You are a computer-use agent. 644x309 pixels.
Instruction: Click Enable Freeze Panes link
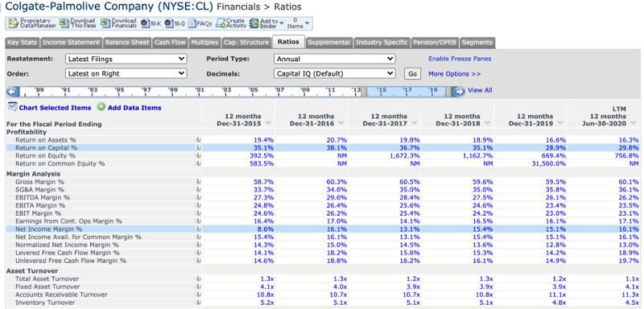click(x=460, y=59)
